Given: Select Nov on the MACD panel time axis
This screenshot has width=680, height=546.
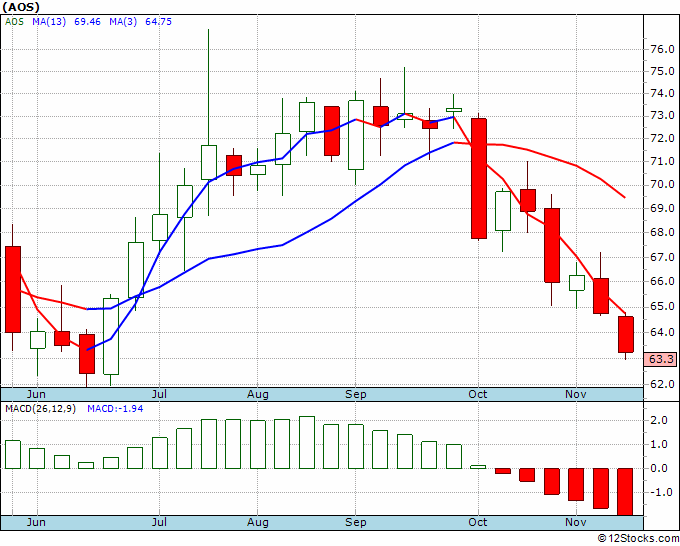Looking at the screenshot, I should pyautogui.click(x=576, y=522).
